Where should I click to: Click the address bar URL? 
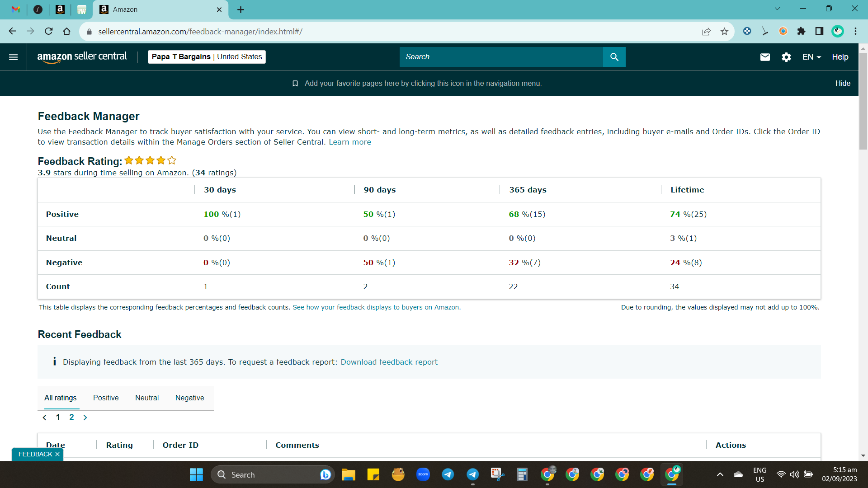[200, 32]
